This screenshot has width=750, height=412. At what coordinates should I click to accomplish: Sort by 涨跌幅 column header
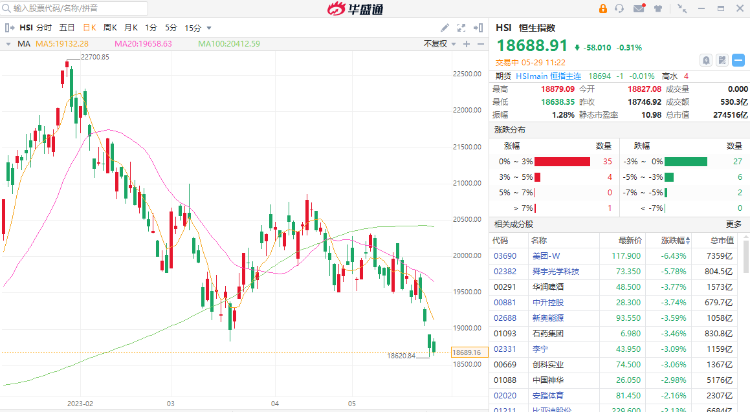point(675,240)
